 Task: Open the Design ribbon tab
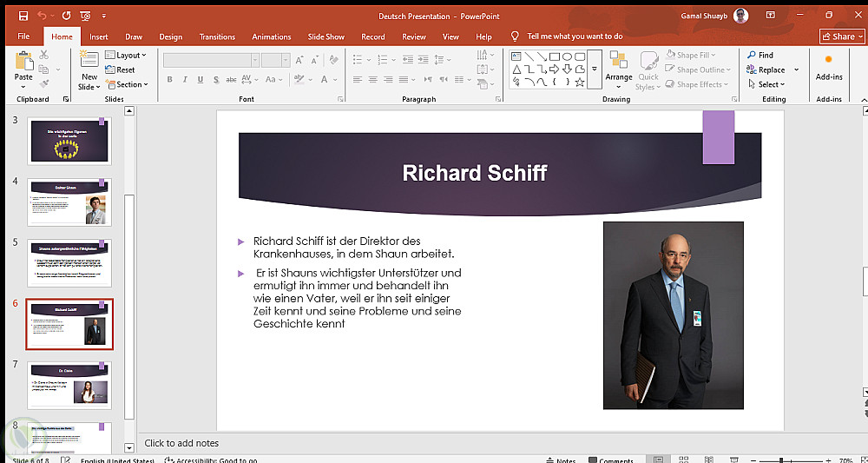pyautogui.click(x=170, y=36)
